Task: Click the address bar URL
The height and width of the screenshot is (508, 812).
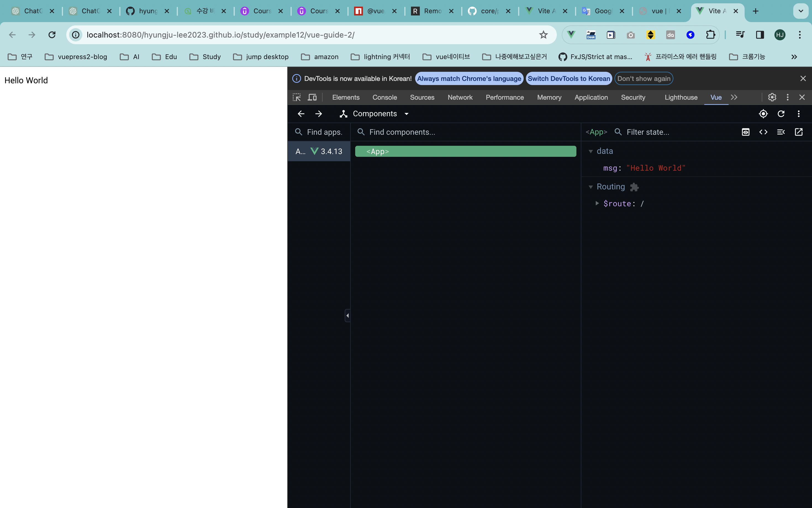Action: (x=220, y=35)
